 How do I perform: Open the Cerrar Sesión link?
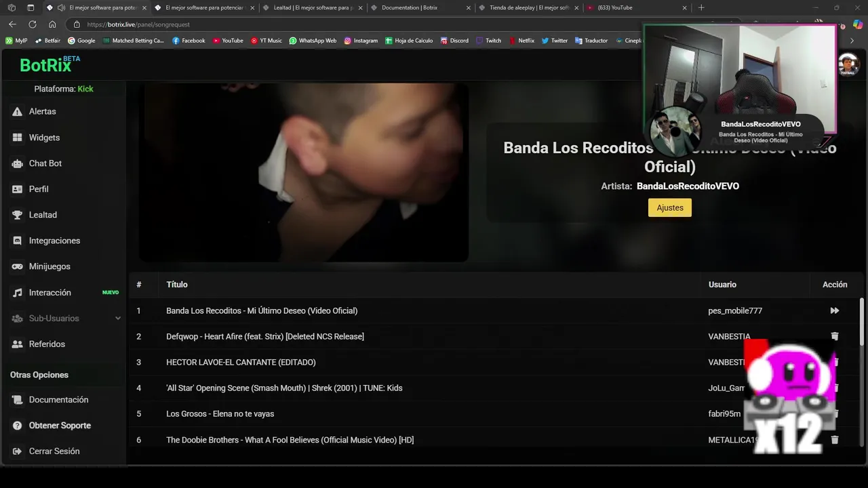(x=54, y=451)
